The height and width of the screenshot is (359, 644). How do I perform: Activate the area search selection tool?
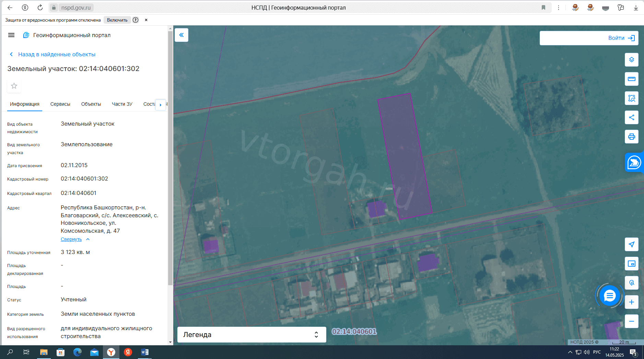click(x=632, y=98)
